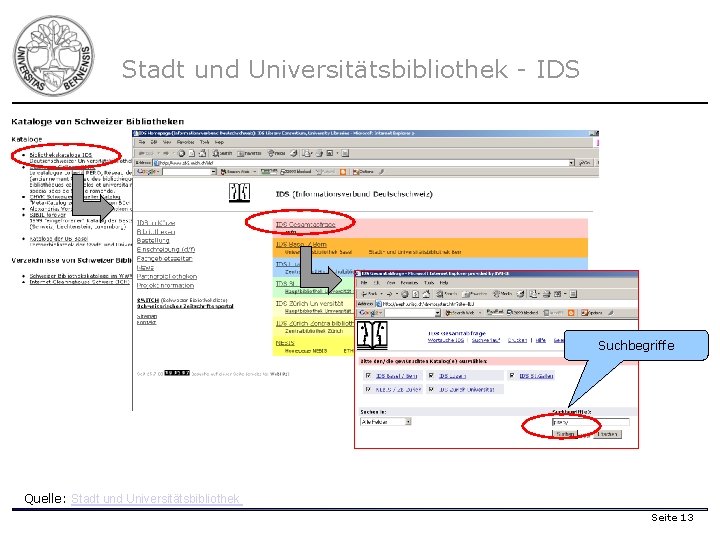Click IDS logo on IDS Homepage
This screenshot has width=720, height=540.
click(239, 192)
